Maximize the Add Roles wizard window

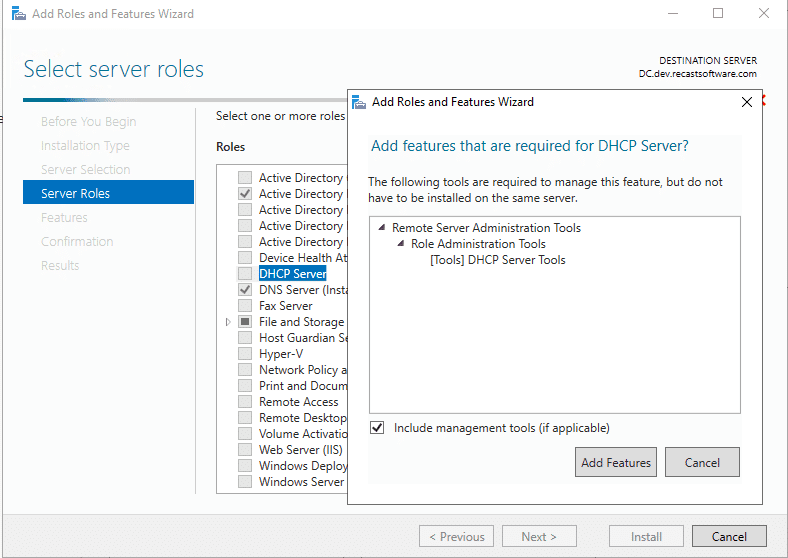click(718, 14)
